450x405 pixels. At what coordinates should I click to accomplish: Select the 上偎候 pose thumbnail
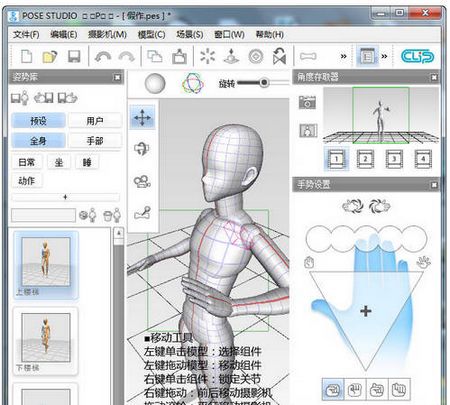coord(46,265)
